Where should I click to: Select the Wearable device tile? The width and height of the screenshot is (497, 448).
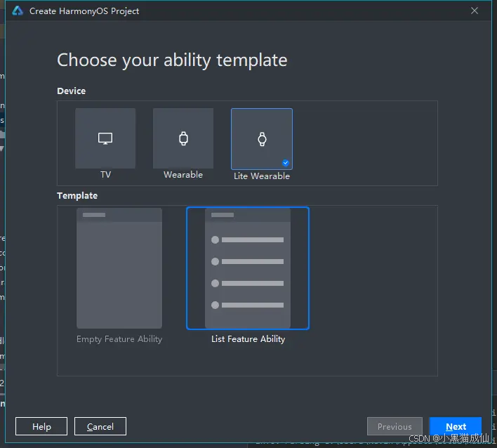(183, 138)
